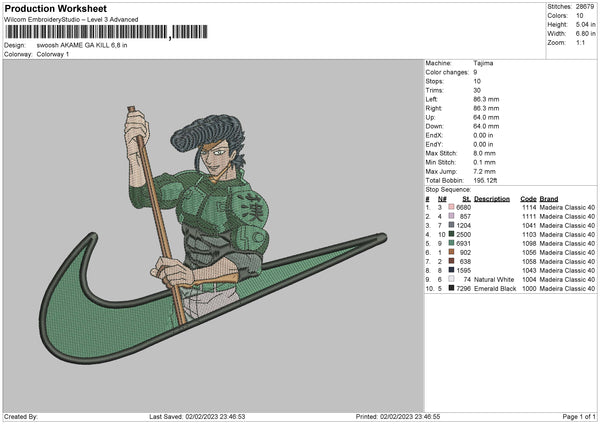
Task: Click stitch count '857' in row 2
Action: click(465, 217)
